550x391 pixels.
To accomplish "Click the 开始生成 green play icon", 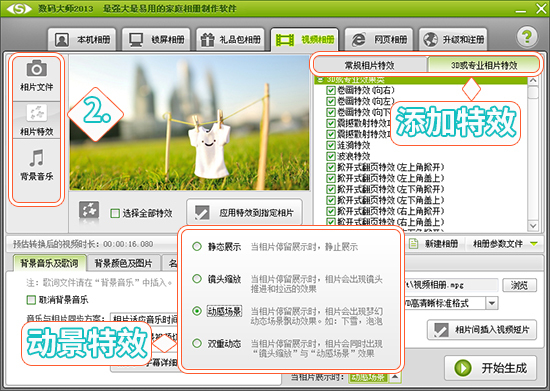I will (x=463, y=368).
